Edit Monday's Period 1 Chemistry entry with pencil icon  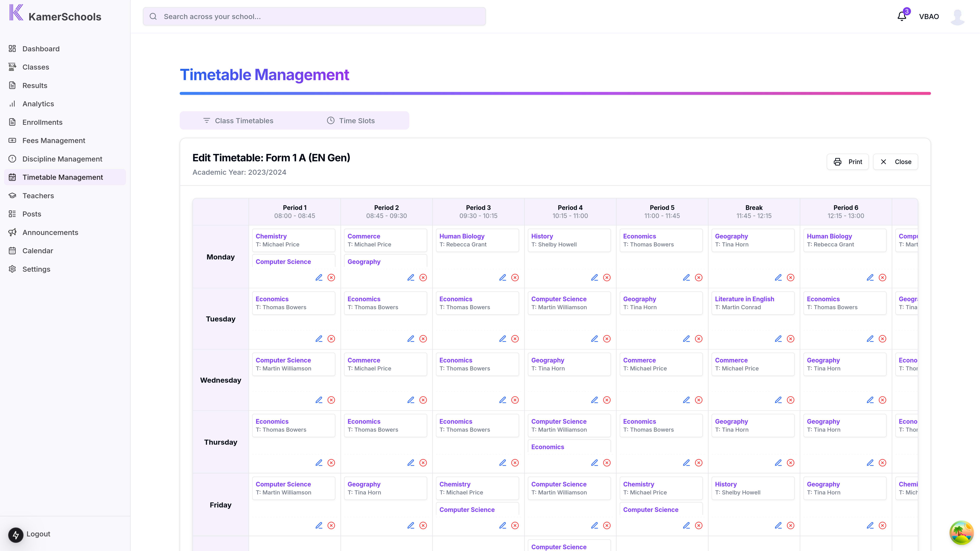point(319,278)
